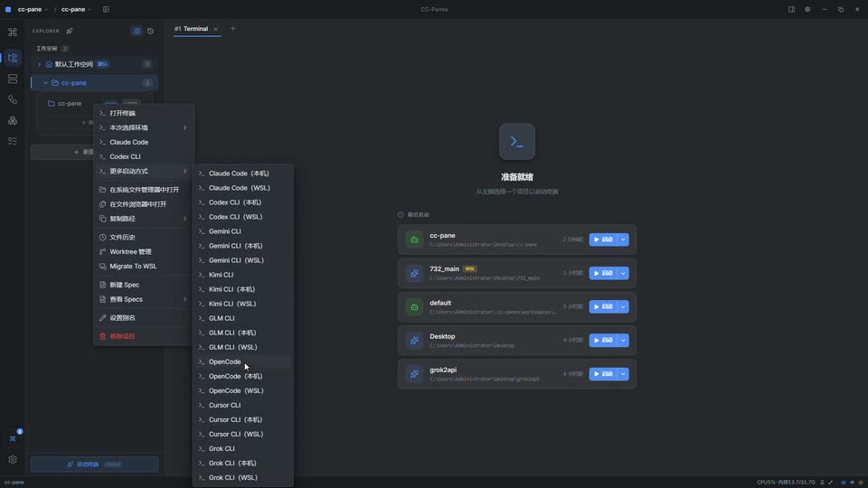Launch Cursor CLI (本机) from submenu
Image resolution: width=868 pixels, height=488 pixels.
click(x=243, y=419)
